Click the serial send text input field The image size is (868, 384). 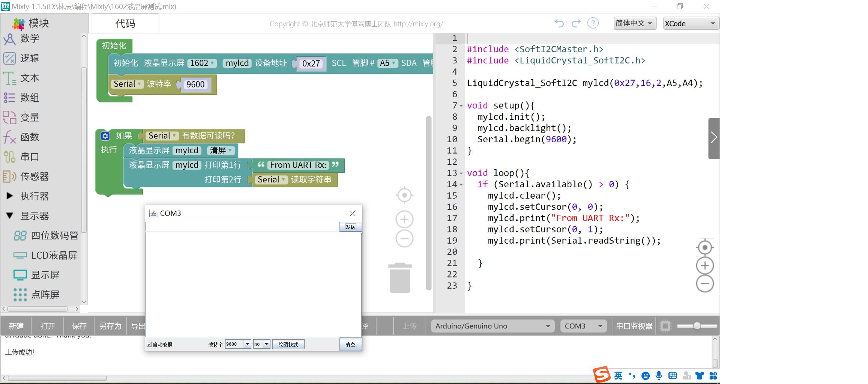pyautogui.click(x=242, y=227)
